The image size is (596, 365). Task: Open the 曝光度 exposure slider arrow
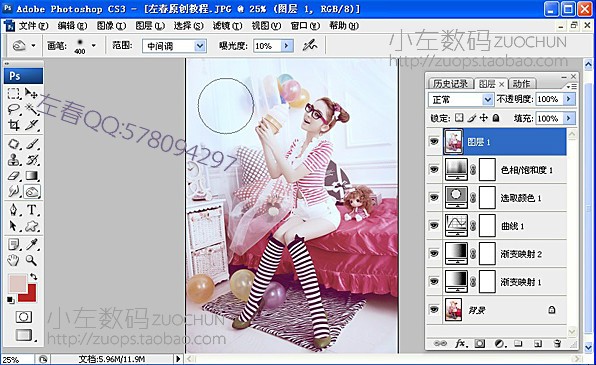[x=287, y=46]
